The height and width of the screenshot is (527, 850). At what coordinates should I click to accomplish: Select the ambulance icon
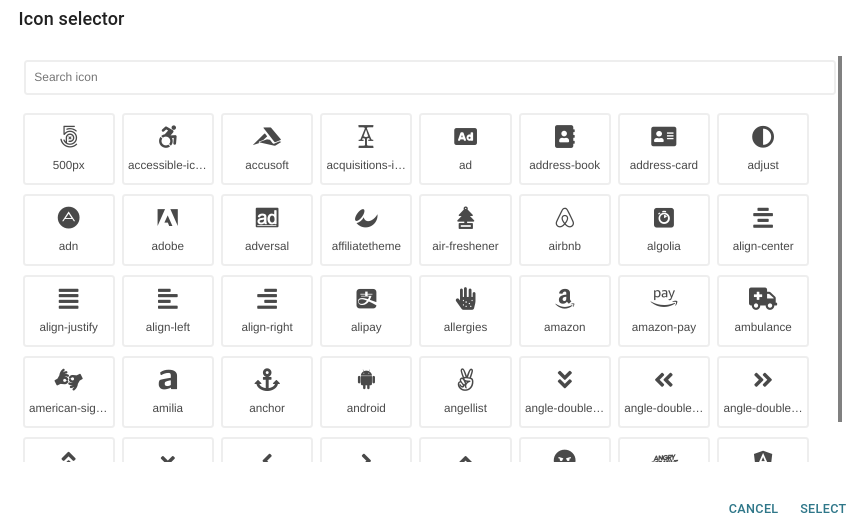[763, 311]
